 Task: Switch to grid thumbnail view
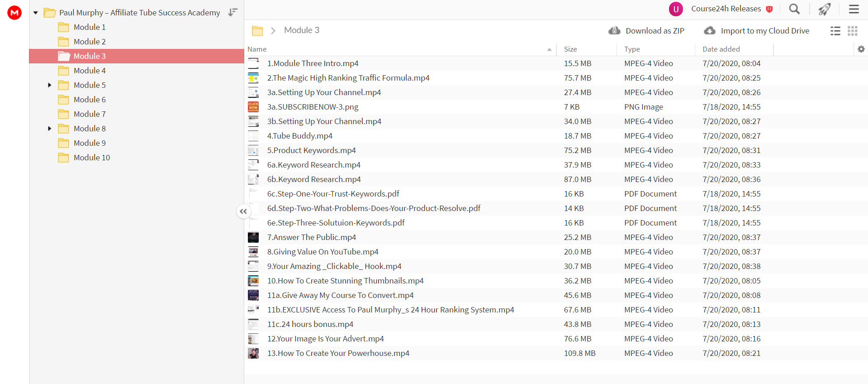pos(853,31)
